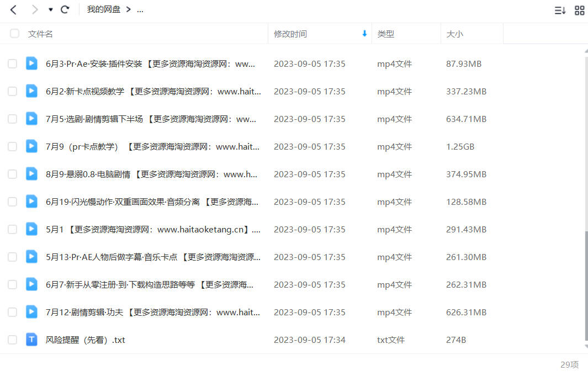This screenshot has height=376, width=588.
Task: Click video icon of 6月7·新手从零注册
Action: click(31, 284)
